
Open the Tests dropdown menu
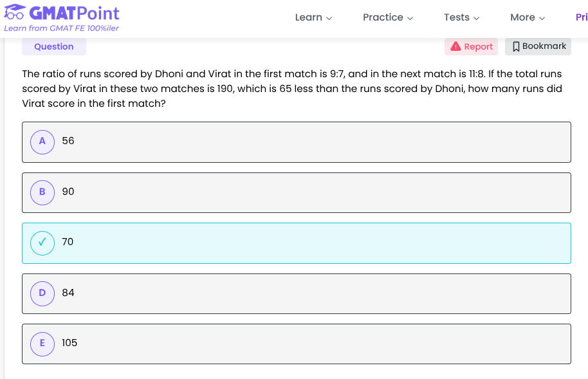(x=462, y=17)
